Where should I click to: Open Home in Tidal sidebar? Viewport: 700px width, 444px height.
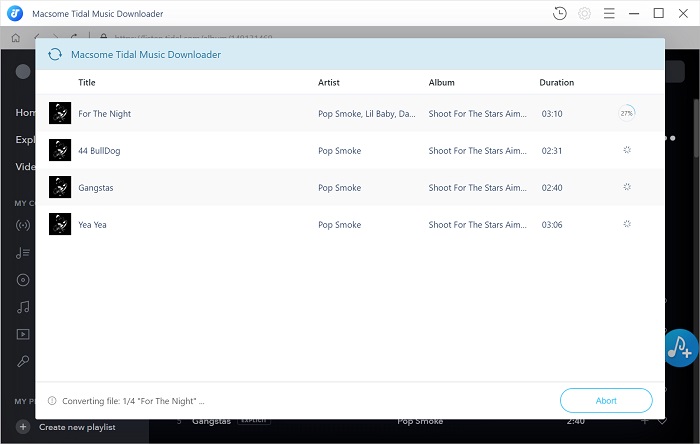[x=25, y=112]
